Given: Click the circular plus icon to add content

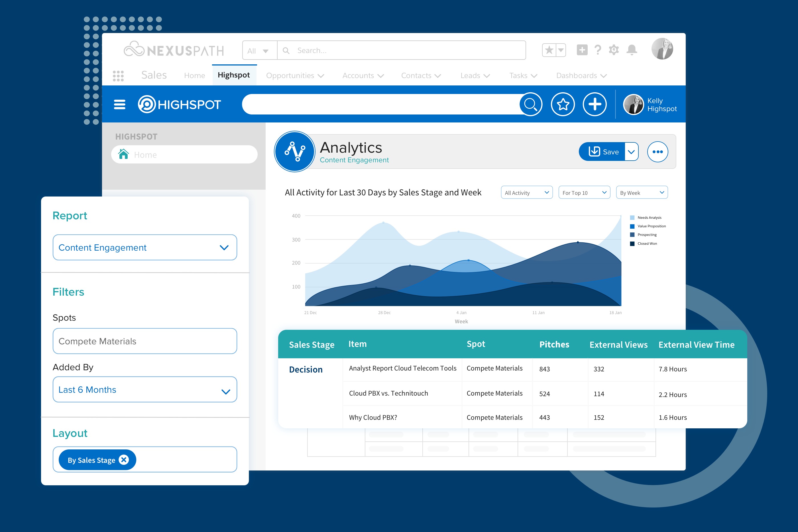Looking at the screenshot, I should (595, 104).
